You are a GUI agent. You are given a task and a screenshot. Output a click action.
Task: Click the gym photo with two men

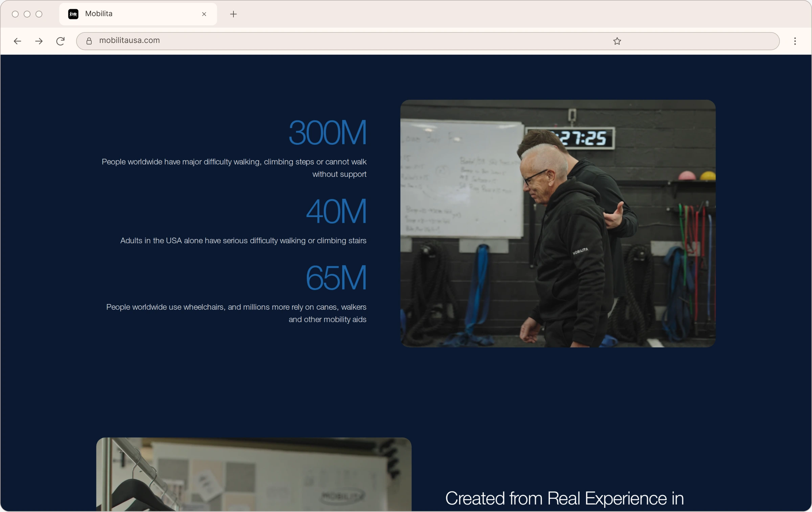558,223
